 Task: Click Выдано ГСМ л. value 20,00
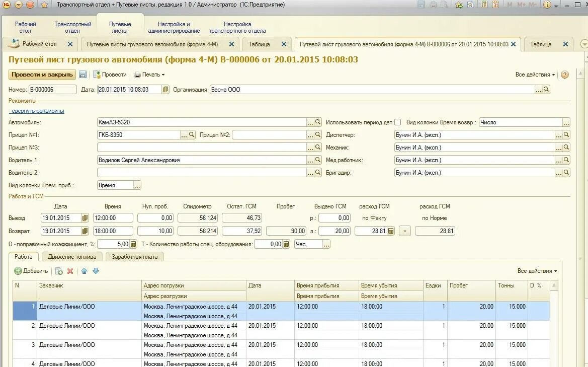click(x=334, y=231)
